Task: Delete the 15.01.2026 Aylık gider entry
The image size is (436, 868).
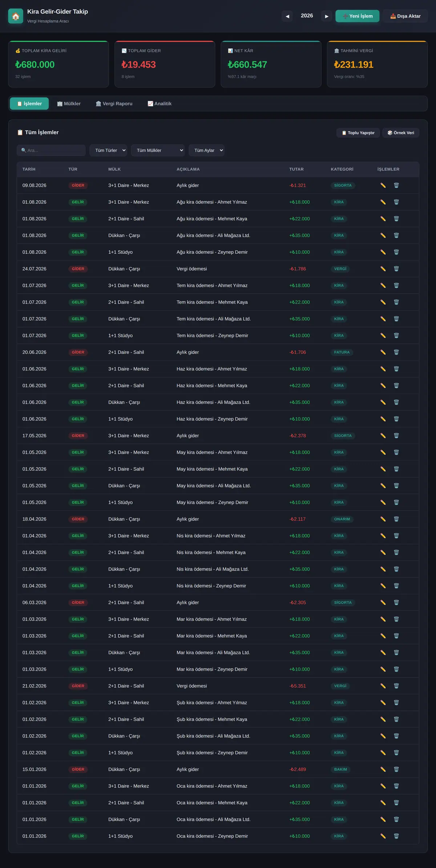Action: (x=396, y=770)
